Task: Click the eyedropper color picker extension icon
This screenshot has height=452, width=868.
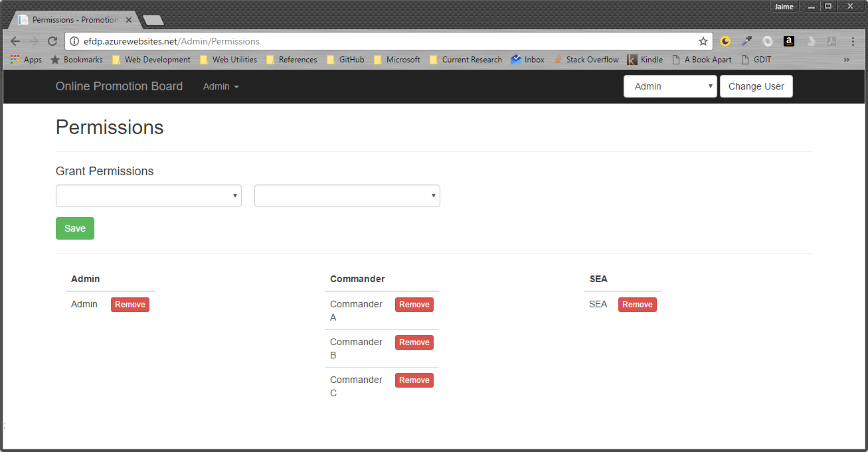Action: (746, 41)
